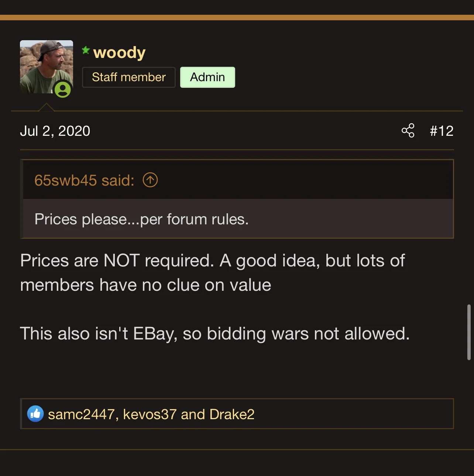Open the "65swb45 said:" quote source link
This screenshot has width=474, height=476.
click(84, 180)
